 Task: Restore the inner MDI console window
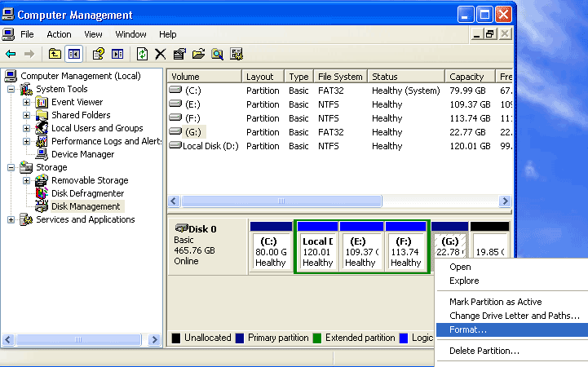click(x=490, y=34)
